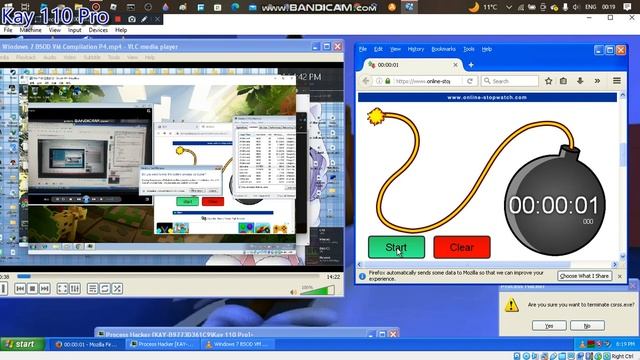Click the Right Ctrl host key indicator
The height and width of the screenshot is (360, 640).
point(622,356)
